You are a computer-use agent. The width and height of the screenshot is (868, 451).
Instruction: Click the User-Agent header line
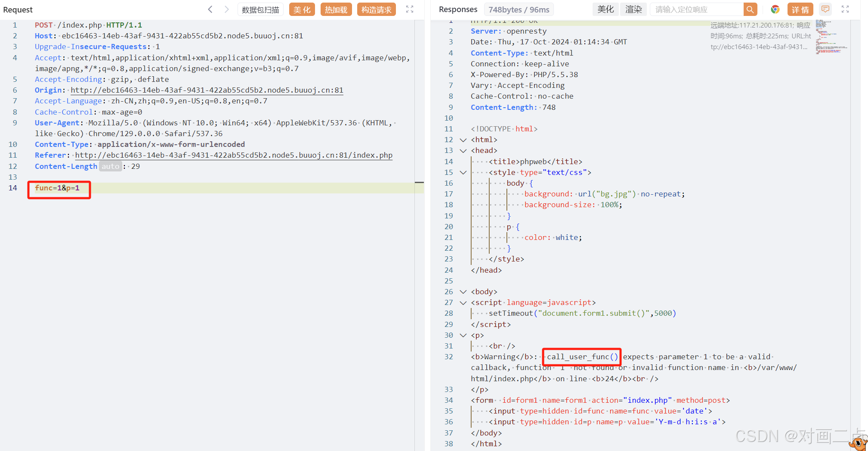tap(215, 128)
